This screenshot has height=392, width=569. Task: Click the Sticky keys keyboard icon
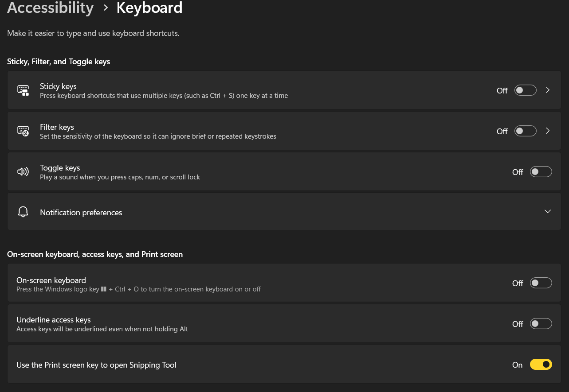23,90
